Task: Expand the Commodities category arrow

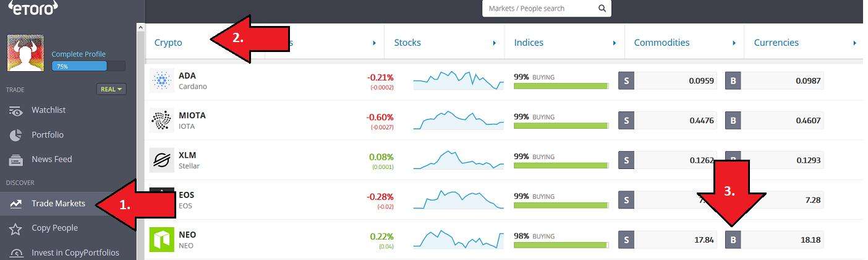Action: coord(734,43)
